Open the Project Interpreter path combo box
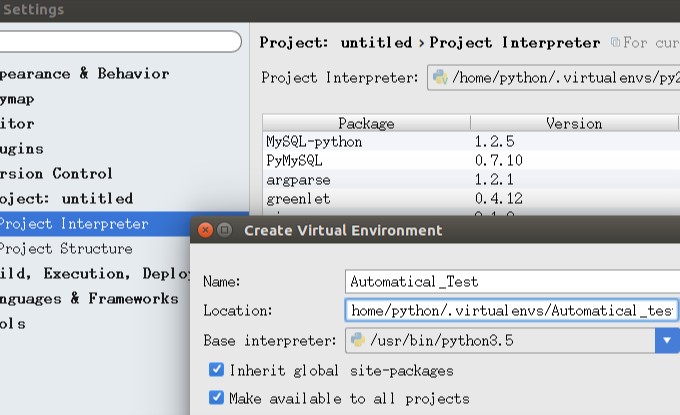This screenshot has width=680, height=415. pyautogui.click(x=554, y=78)
